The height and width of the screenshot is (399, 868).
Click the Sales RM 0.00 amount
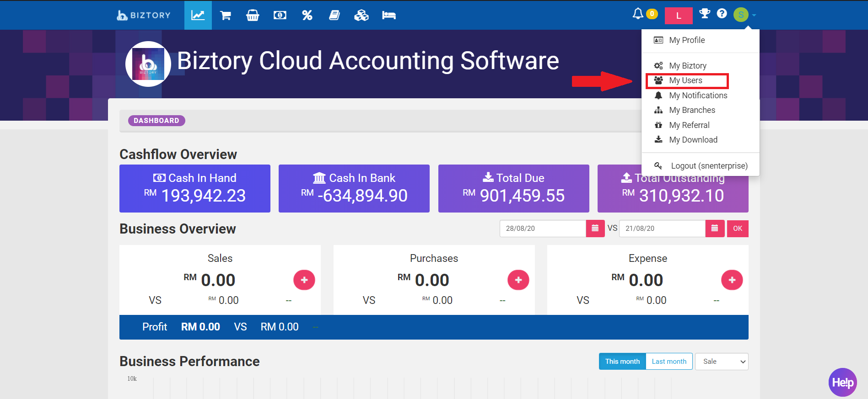coord(210,280)
